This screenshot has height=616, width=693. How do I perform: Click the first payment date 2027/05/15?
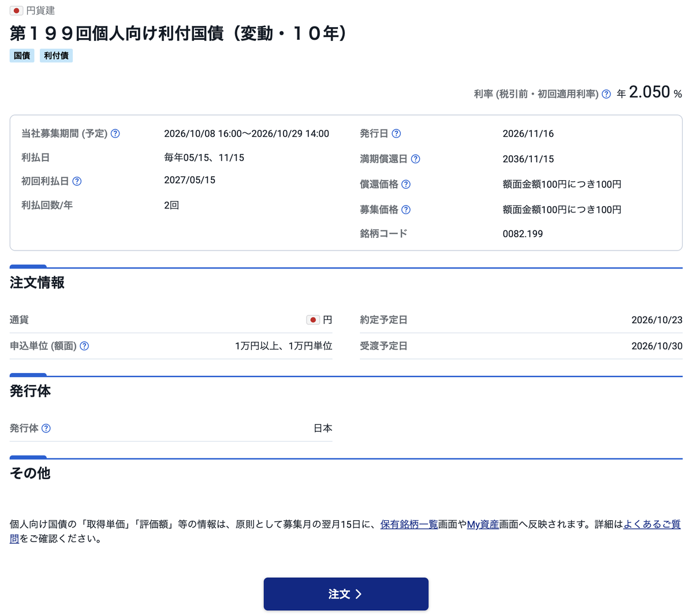click(189, 180)
